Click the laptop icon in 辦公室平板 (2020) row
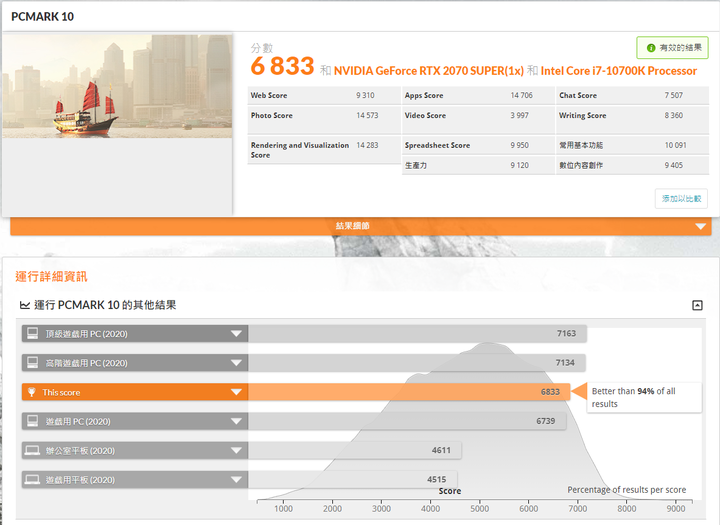720x525 pixels. (32, 451)
